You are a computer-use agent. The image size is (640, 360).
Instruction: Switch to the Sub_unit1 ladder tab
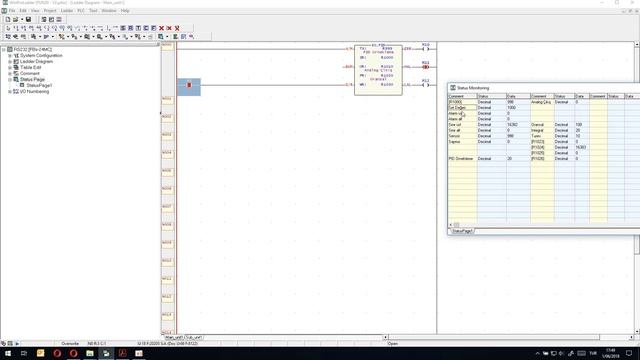194,338
